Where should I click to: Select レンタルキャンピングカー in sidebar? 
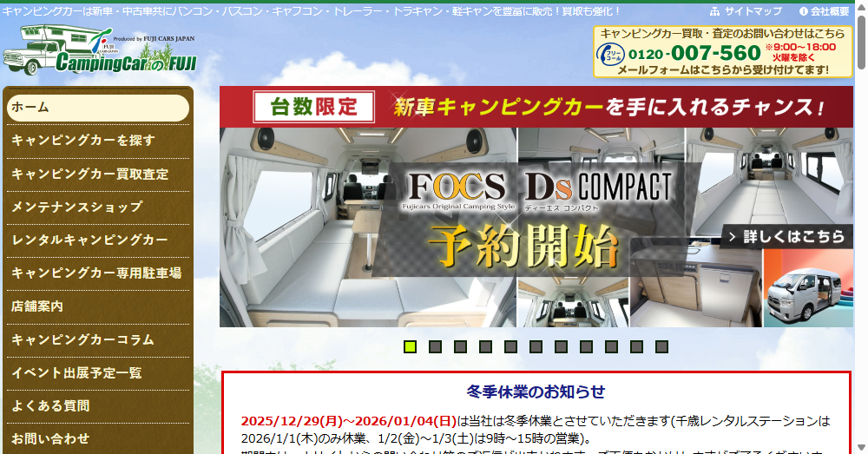pyautogui.click(x=97, y=240)
